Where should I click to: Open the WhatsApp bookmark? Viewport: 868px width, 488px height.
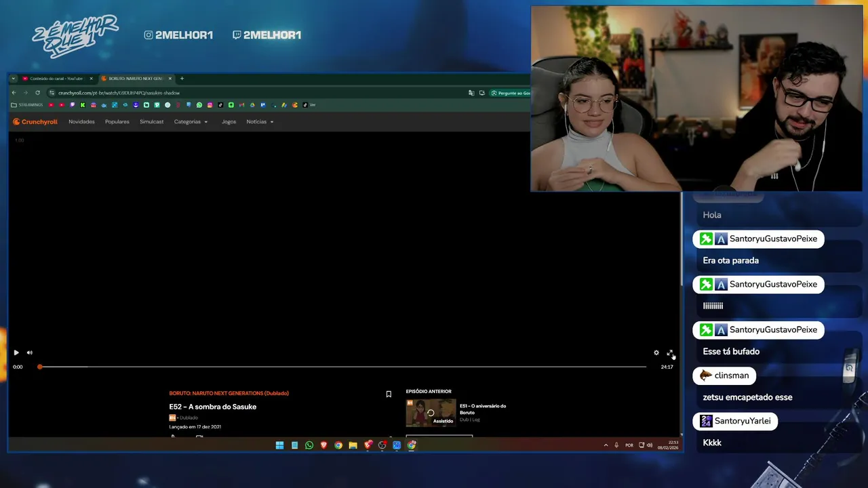tap(199, 105)
